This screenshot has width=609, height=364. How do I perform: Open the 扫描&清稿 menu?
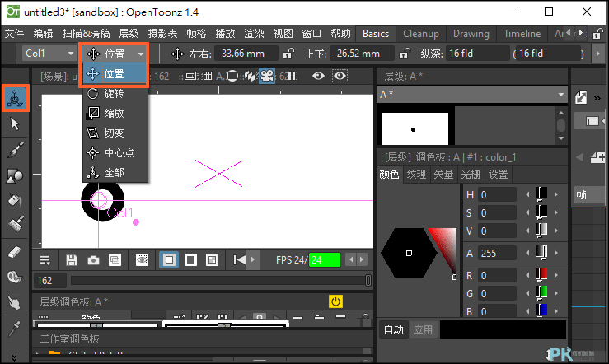click(x=86, y=34)
